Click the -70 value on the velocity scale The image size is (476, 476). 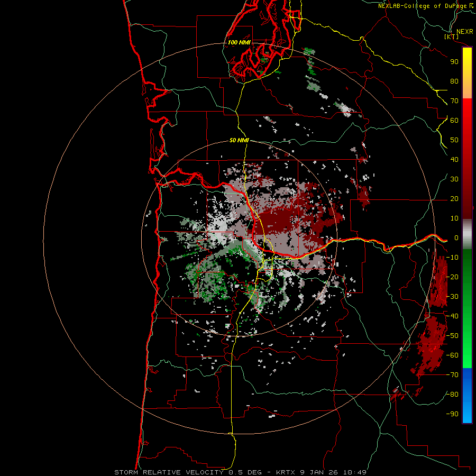[452, 375]
